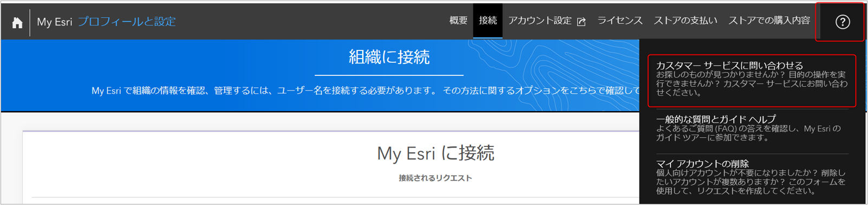Click the 接続されるリクエスト label
Screen dimensions: 868x205
(435, 178)
